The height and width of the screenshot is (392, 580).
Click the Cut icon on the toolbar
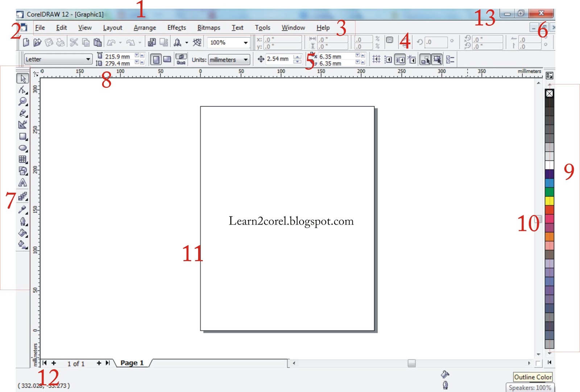pyautogui.click(x=74, y=42)
